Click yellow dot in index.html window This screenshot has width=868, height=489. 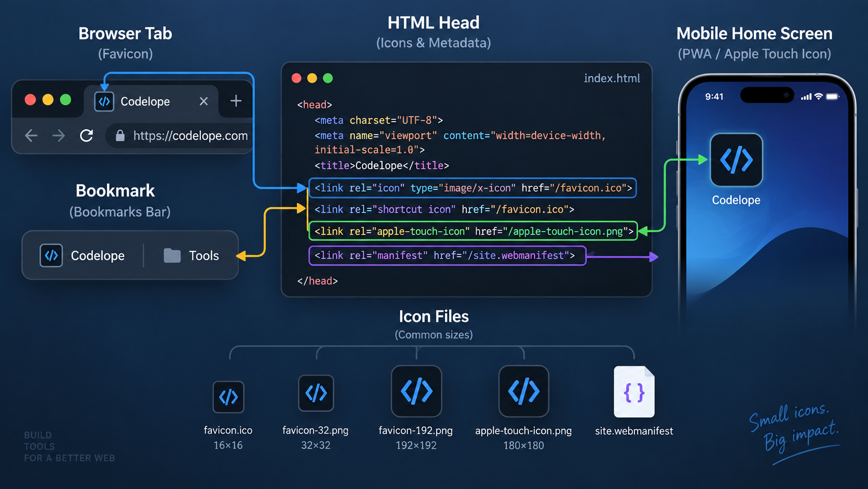coord(312,78)
